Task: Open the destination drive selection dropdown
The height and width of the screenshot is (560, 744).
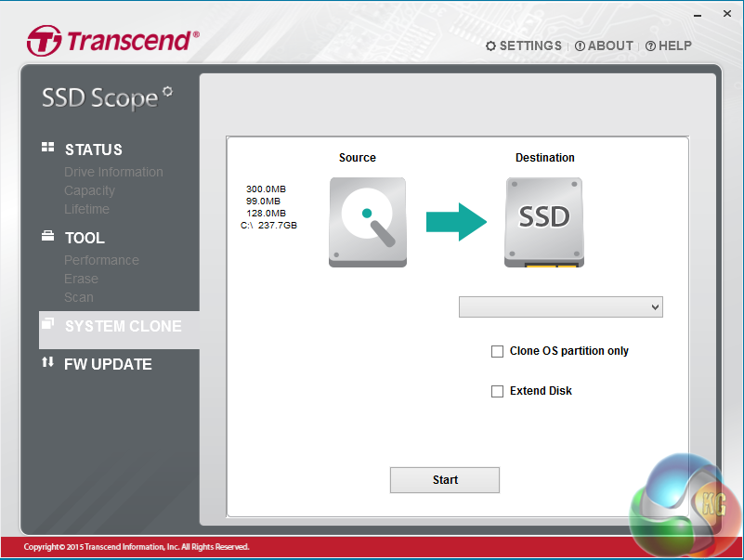Action: [561, 306]
